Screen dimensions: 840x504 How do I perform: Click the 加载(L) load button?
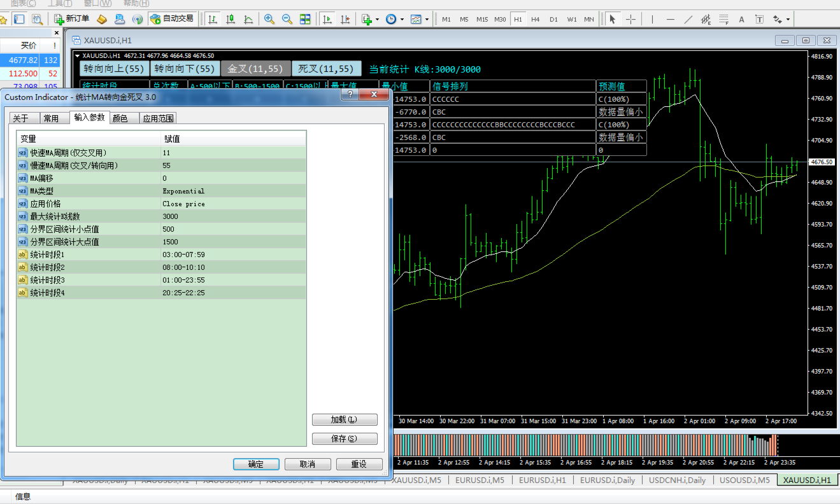coord(345,420)
